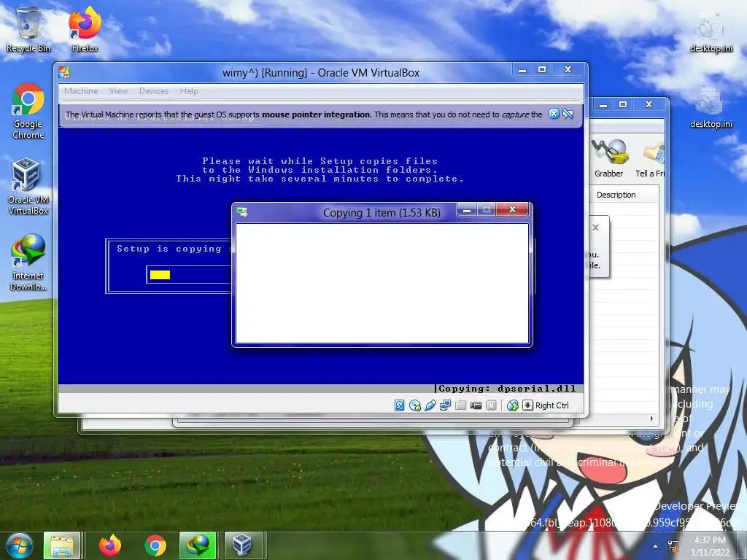Viewport: 747px width, 560px height.
Task: Click the VirtualBox window title bar icon
Action: click(x=64, y=72)
